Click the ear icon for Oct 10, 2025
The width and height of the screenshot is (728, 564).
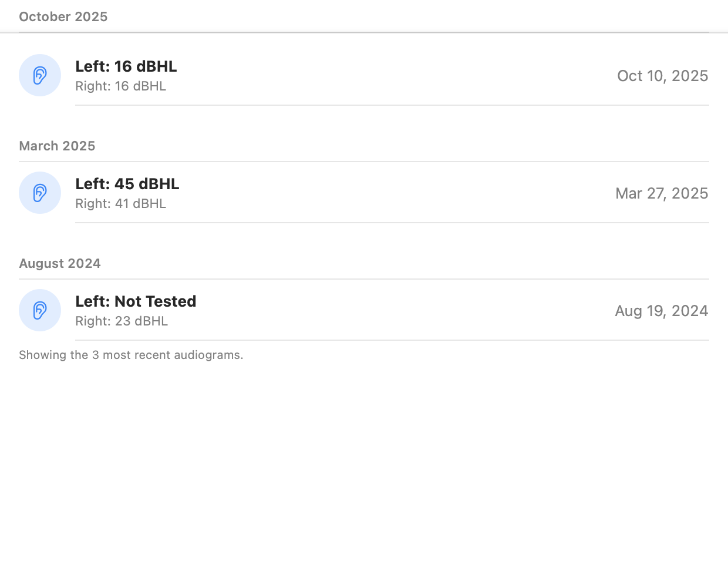click(x=40, y=75)
